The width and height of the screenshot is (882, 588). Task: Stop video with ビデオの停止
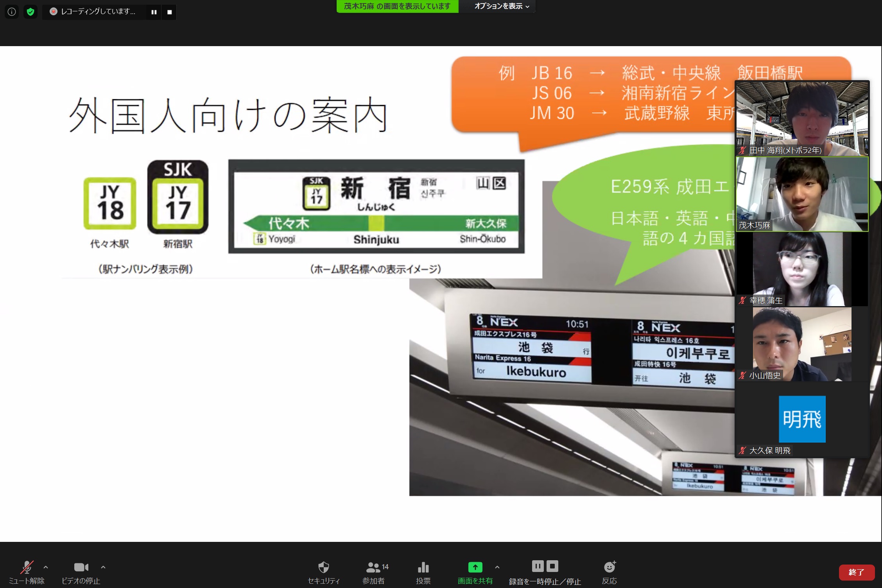pos(81,572)
